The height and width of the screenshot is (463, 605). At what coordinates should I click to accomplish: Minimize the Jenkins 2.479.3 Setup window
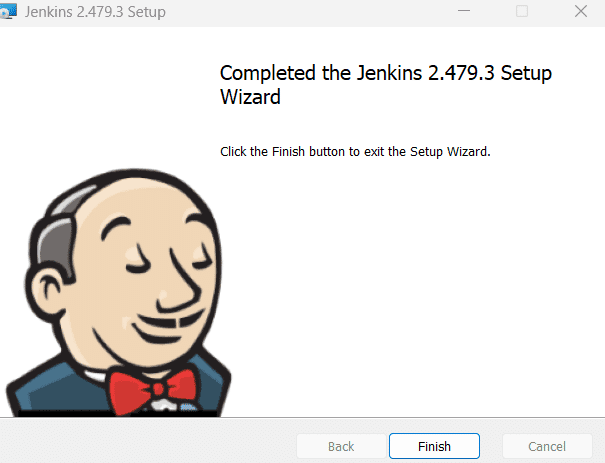click(464, 11)
